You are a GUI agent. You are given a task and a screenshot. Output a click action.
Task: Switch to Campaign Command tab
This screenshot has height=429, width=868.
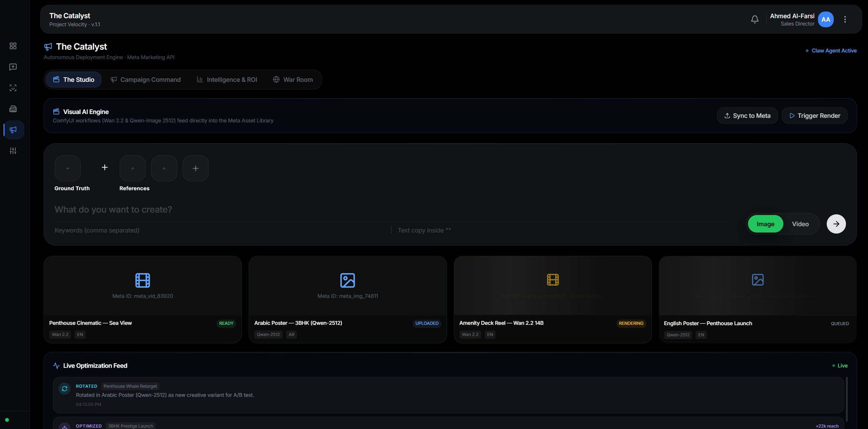tap(145, 79)
